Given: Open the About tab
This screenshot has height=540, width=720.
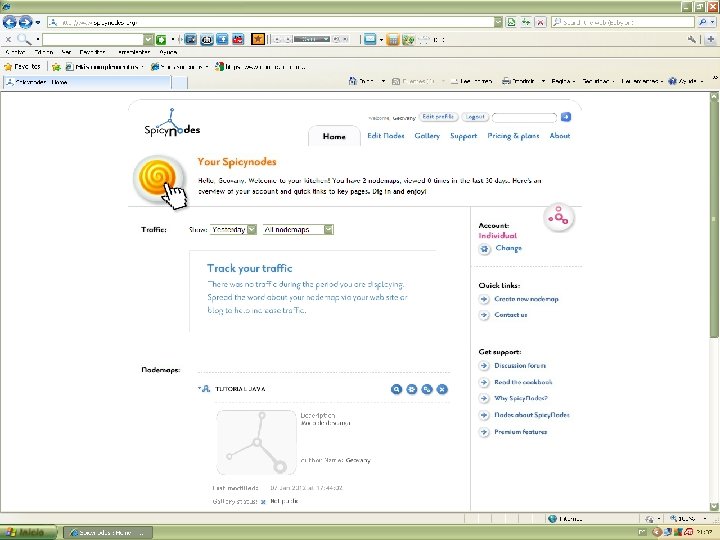Looking at the screenshot, I should (x=560, y=136).
